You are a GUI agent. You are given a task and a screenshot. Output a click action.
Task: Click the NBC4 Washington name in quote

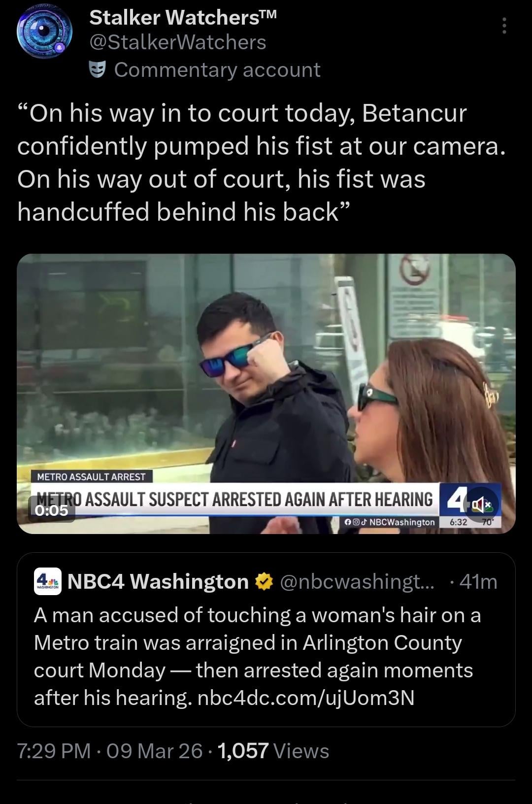pos(158,582)
